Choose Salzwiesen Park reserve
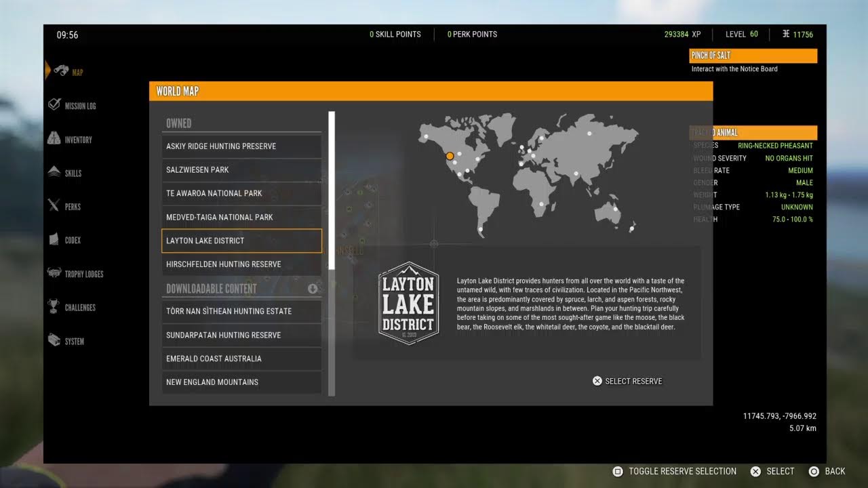This screenshot has width=868, height=488. tap(241, 169)
